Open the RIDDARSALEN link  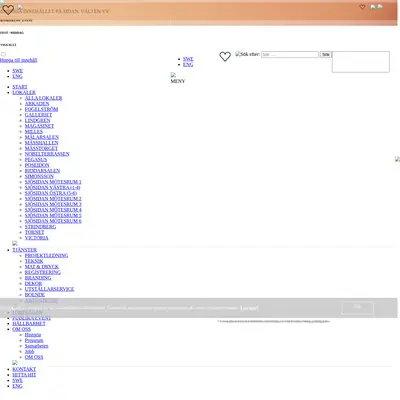42,171
